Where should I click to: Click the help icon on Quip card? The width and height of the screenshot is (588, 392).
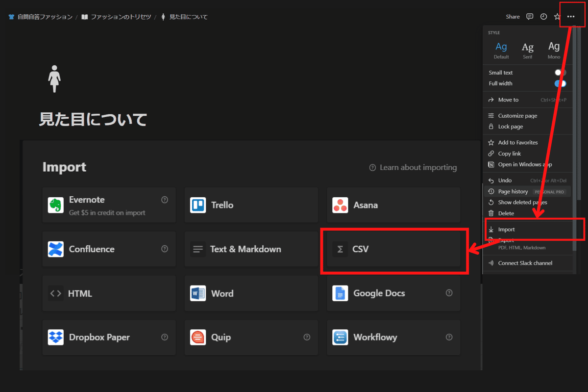click(307, 337)
